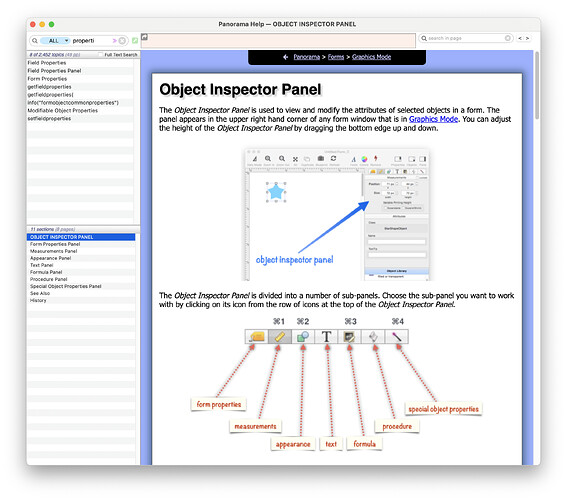Image resolution: width=567 pixels, height=500 pixels.
Task: Jump to the Appearance Panel section
Action: [x=50, y=258]
